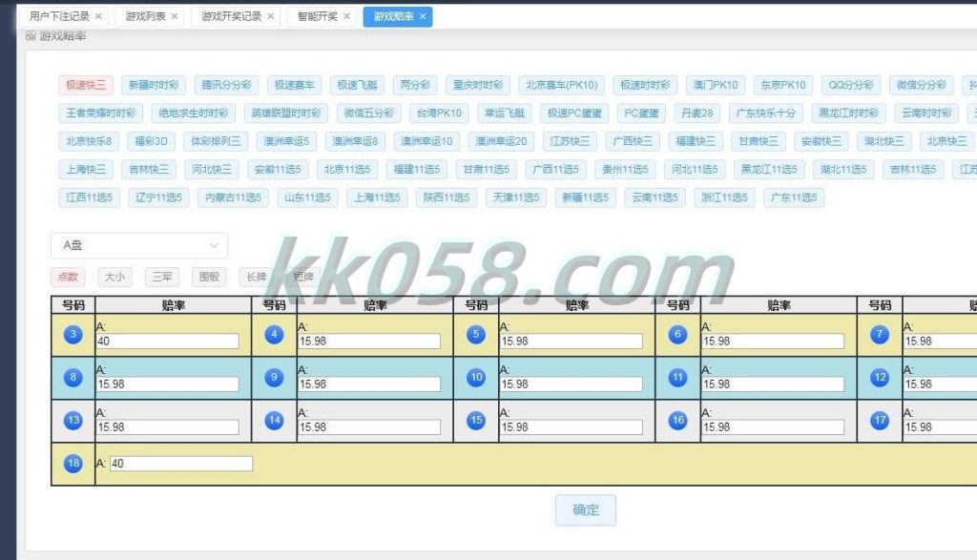Screen dimensions: 977x560
Task: Select the 腾讯分分彩 game tag
Action: tap(226, 85)
